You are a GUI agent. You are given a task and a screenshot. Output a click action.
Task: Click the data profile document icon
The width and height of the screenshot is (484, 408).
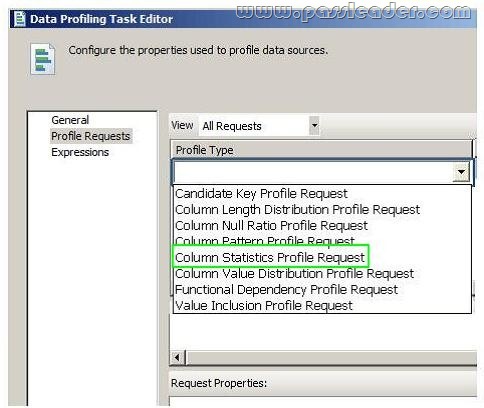click(x=43, y=59)
